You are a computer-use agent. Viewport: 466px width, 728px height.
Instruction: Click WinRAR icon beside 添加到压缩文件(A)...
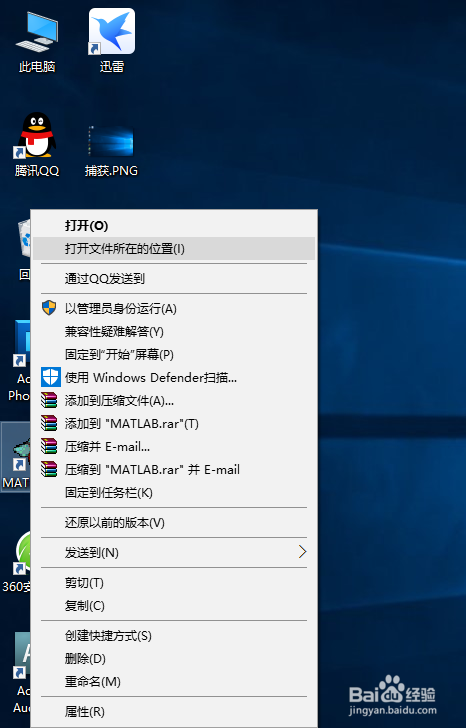(x=49, y=400)
